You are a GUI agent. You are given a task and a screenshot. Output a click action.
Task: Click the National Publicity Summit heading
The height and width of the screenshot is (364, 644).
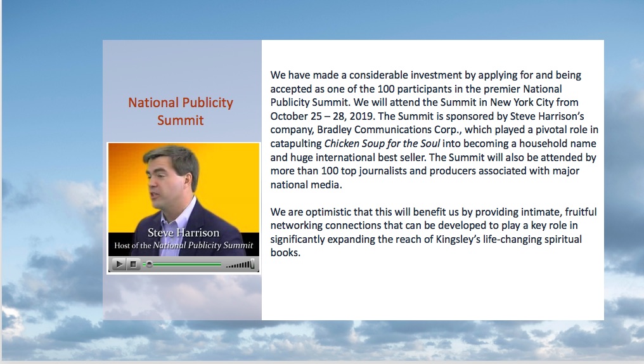181,112
